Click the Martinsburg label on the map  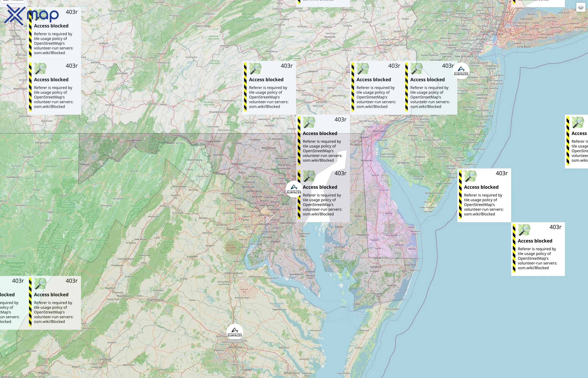tap(195, 160)
